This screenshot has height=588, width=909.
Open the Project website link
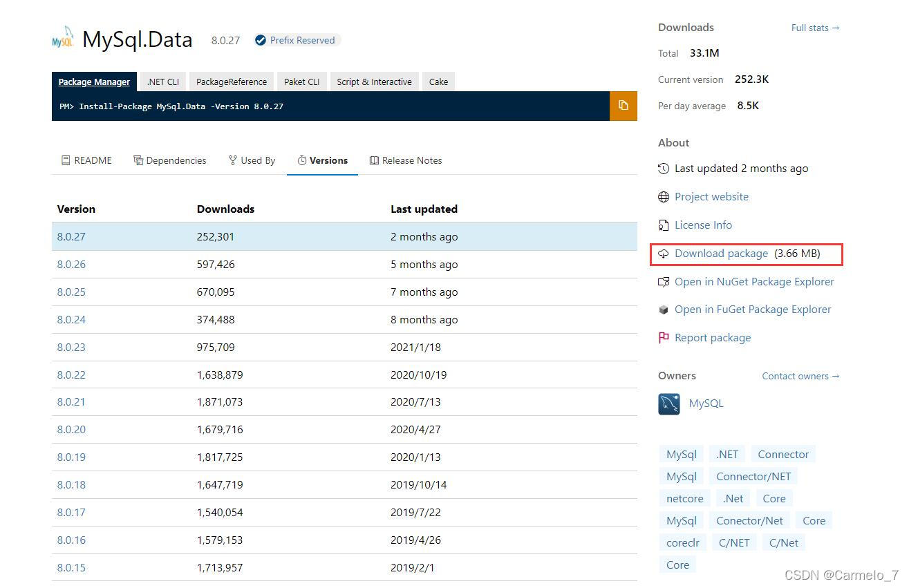point(711,197)
